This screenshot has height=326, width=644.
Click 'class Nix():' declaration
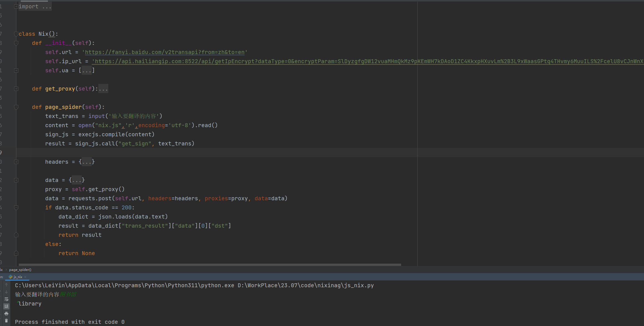coord(38,34)
